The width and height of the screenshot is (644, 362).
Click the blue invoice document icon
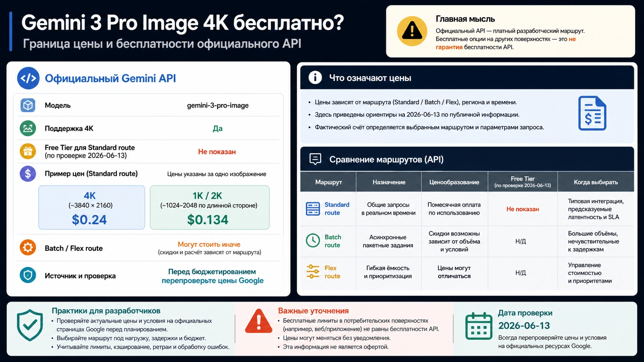pos(592,113)
